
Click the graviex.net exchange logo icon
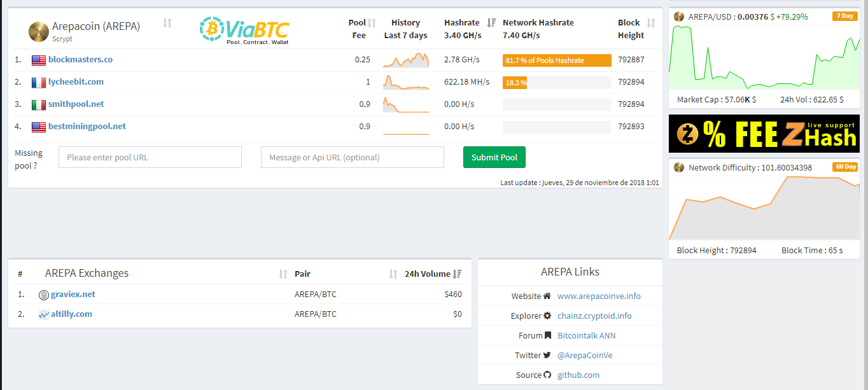click(44, 295)
